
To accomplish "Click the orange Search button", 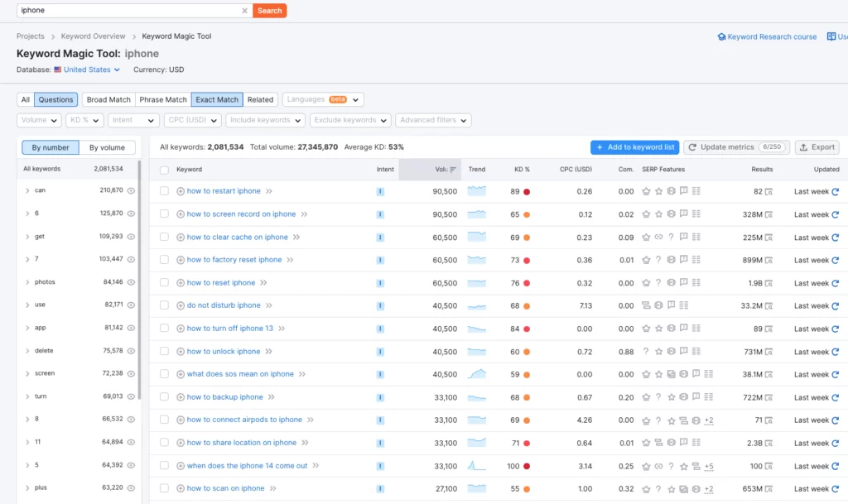I will 269,10.
